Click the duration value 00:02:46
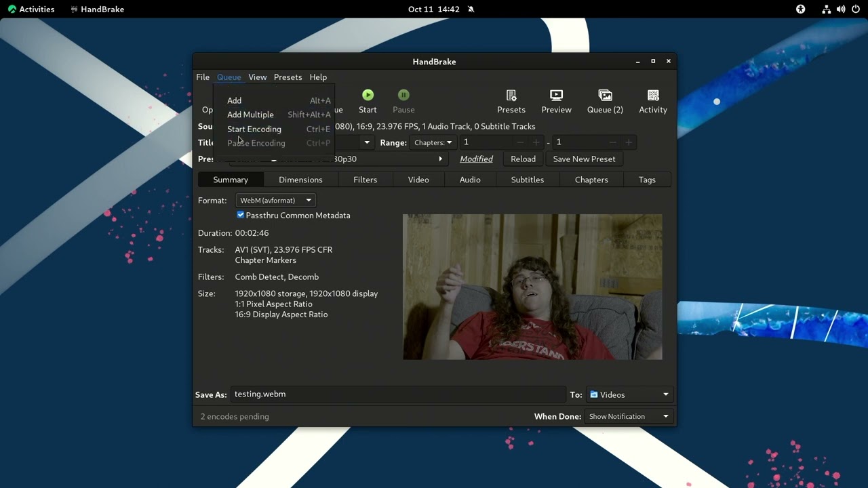Screen dimensions: 868x488 [252, 233]
